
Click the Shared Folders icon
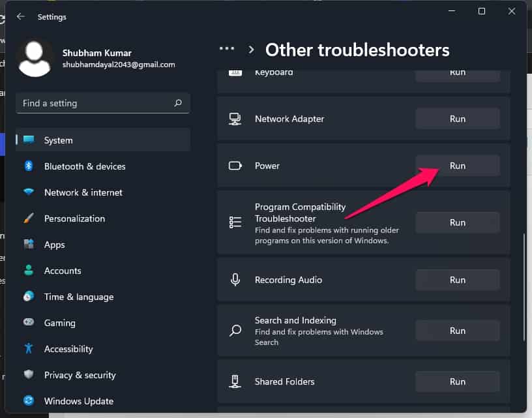tap(235, 381)
